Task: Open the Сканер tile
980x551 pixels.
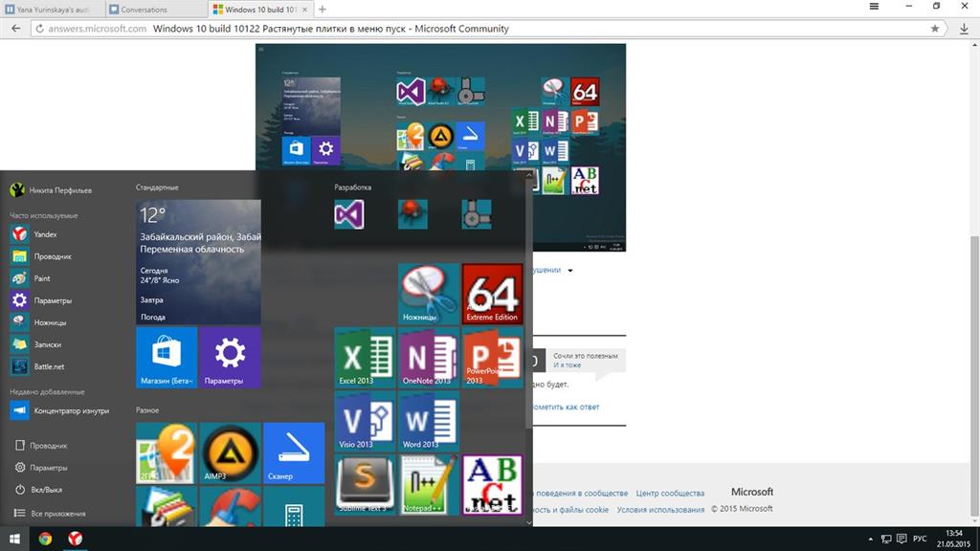Action: pos(294,452)
